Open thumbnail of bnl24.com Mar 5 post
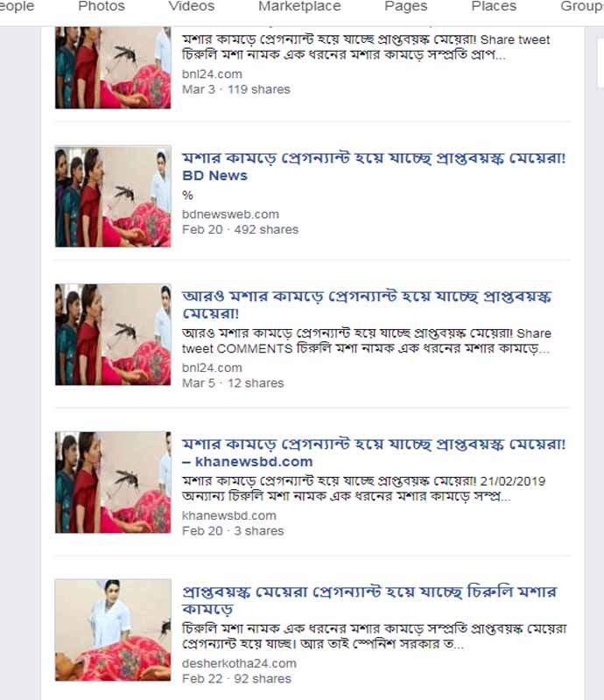Viewport: 604px width, 700px height. coord(113,334)
